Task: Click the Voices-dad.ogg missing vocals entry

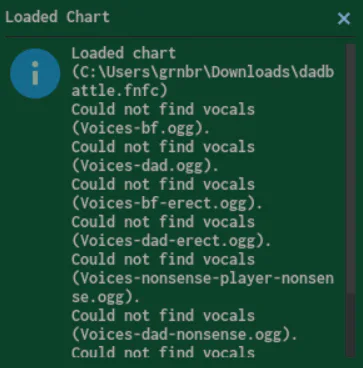Action: pyautogui.click(x=145, y=166)
